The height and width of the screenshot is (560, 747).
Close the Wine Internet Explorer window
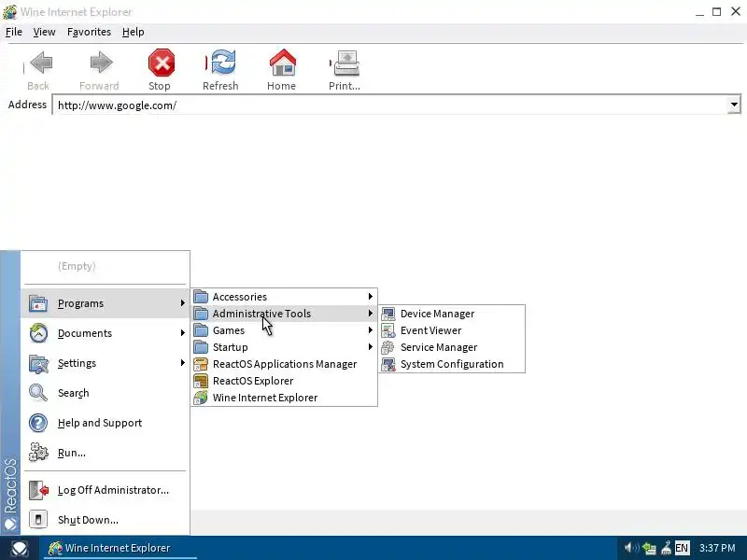coord(736,11)
